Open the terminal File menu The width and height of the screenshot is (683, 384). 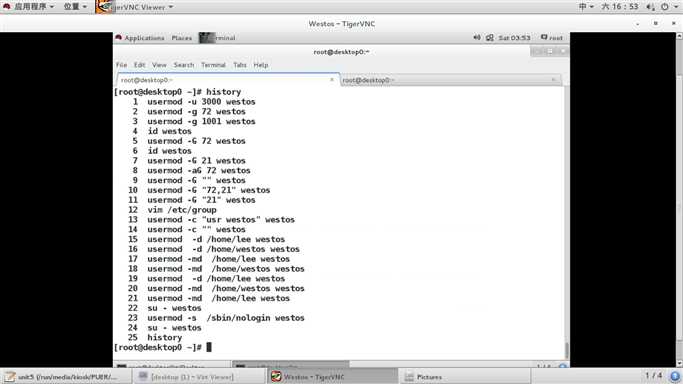click(122, 65)
